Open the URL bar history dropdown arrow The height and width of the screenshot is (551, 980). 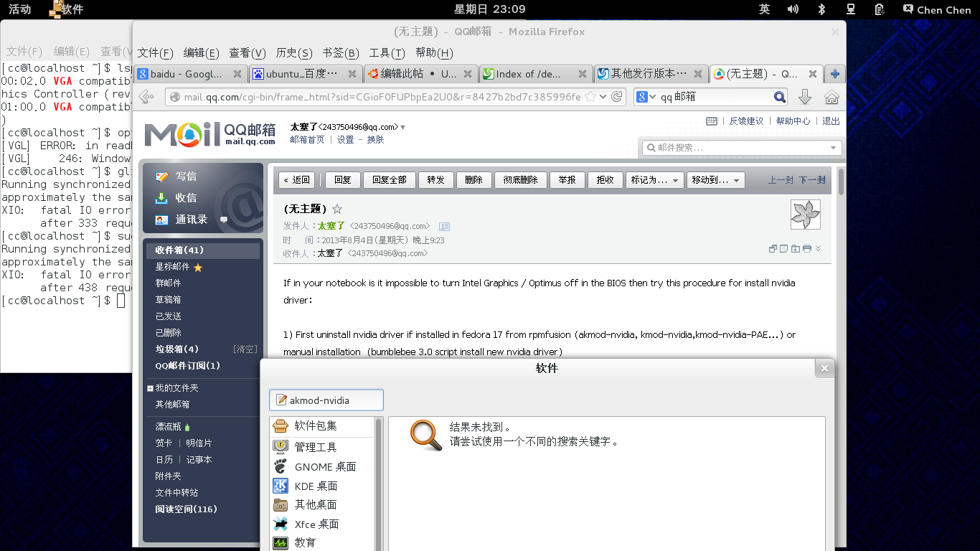[x=603, y=97]
